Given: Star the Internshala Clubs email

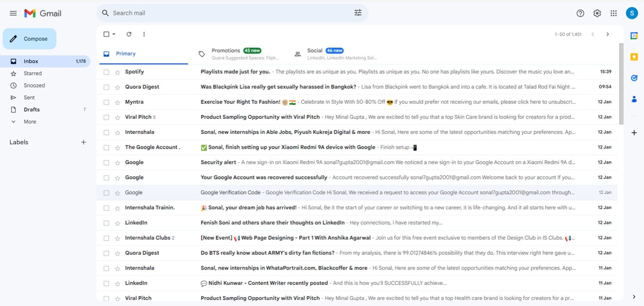Looking at the screenshot, I should click(118, 238).
